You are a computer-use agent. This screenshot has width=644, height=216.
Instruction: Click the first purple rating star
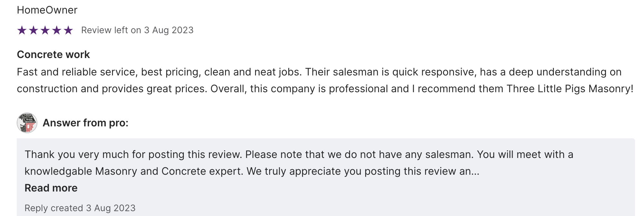tap(22, 30)
